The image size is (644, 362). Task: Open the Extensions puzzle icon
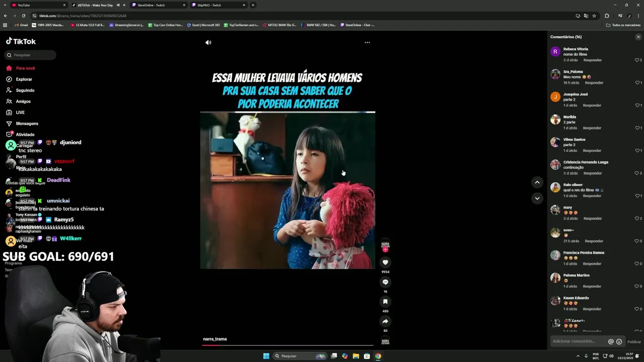(x=607, y=16)
